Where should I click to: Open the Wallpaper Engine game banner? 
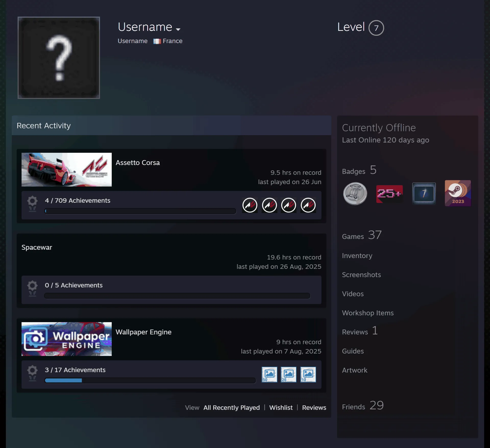pos(67,339)
